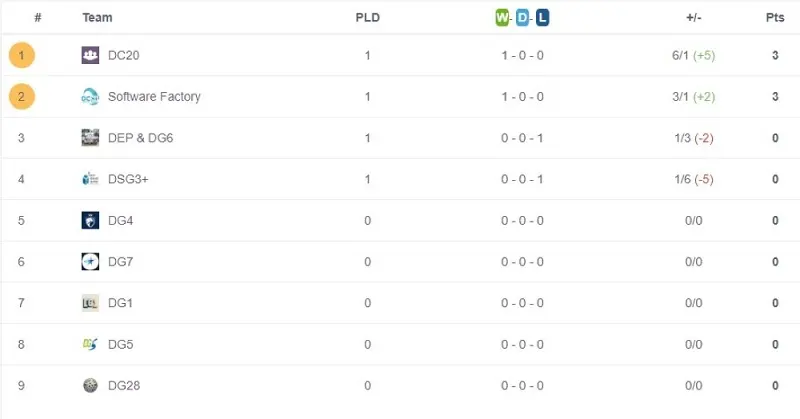Click the dark blue L losses header badge
The height and width of the screenshot is (419, 800).
tap(542, 17)
